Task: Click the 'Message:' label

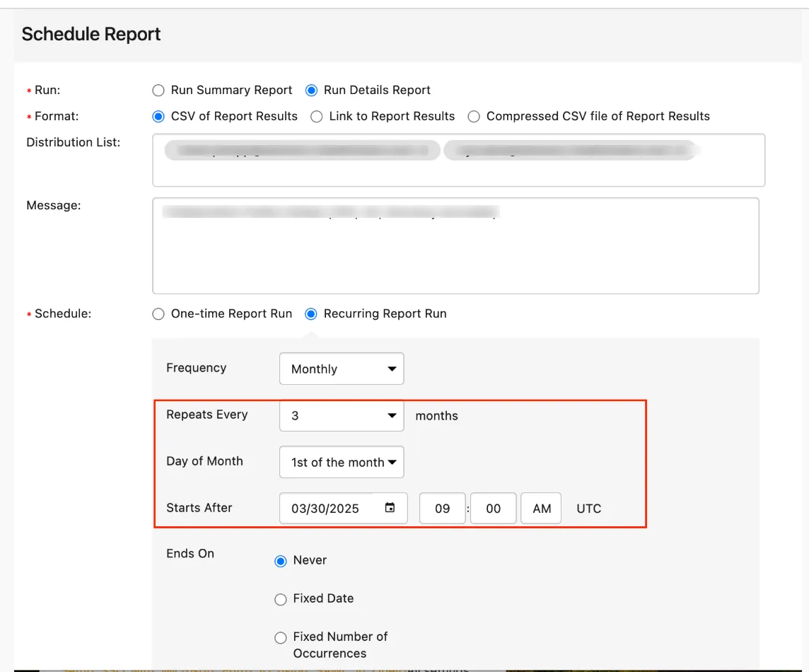Action: (54, 205)
